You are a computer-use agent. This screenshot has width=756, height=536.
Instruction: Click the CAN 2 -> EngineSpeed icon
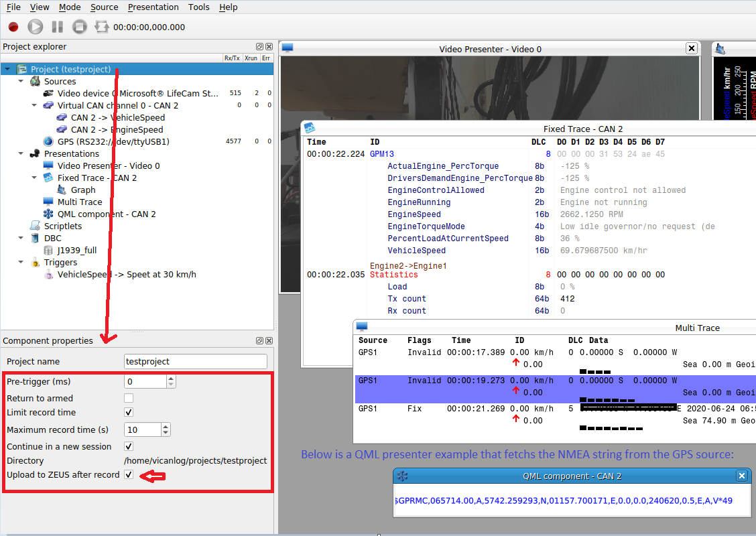(62, 129)
